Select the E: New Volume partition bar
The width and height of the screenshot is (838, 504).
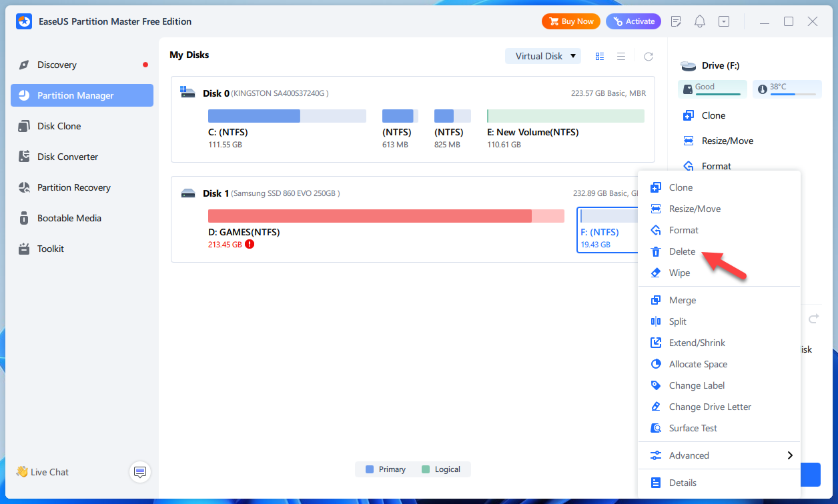tap(566, 116)
